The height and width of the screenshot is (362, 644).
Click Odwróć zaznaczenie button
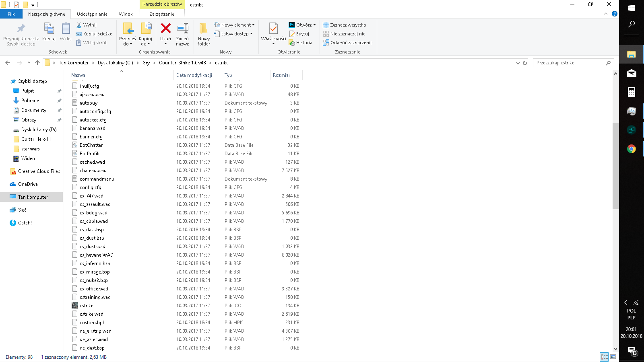[348, 43]
